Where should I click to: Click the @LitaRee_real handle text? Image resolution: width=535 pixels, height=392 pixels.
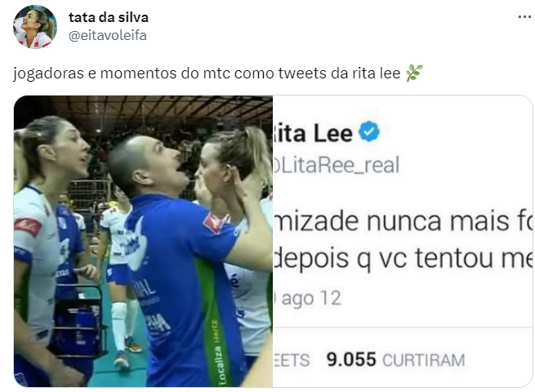coord(336,165)
